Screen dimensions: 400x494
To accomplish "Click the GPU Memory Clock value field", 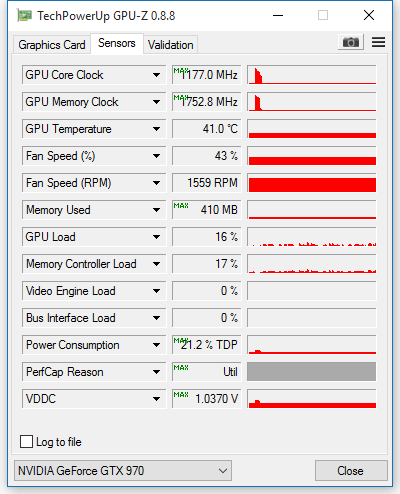I will pos(207,102).
